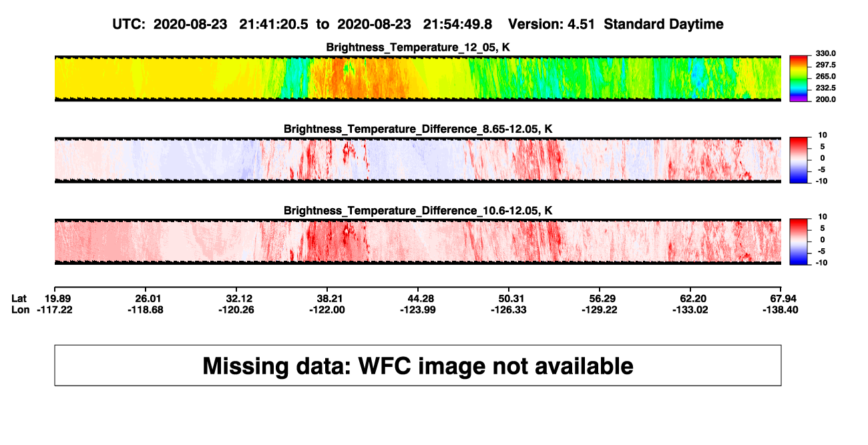This screenshot has height=445, width=868.
Task: Click longitude value '-133.02'
Action: point(690,310)
